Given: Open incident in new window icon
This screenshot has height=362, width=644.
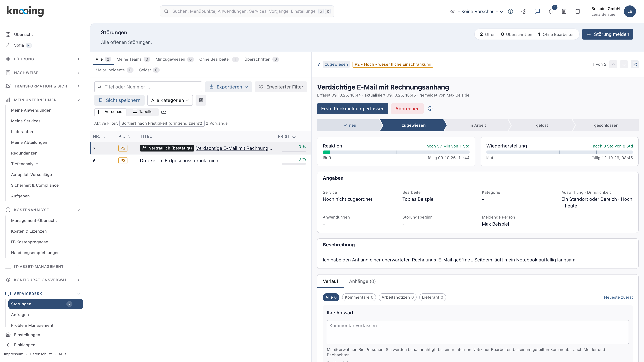Looking at the screenshot, I should click(634, 65).
